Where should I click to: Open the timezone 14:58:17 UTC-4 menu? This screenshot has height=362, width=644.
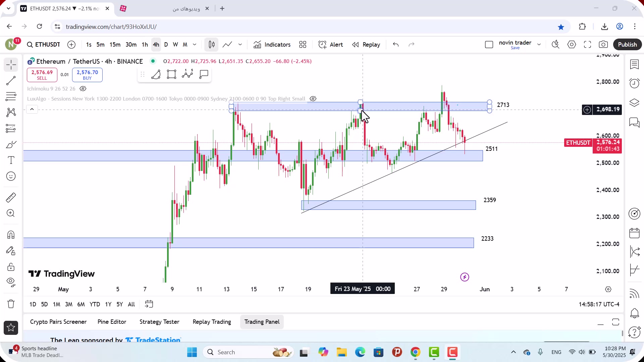599,304
